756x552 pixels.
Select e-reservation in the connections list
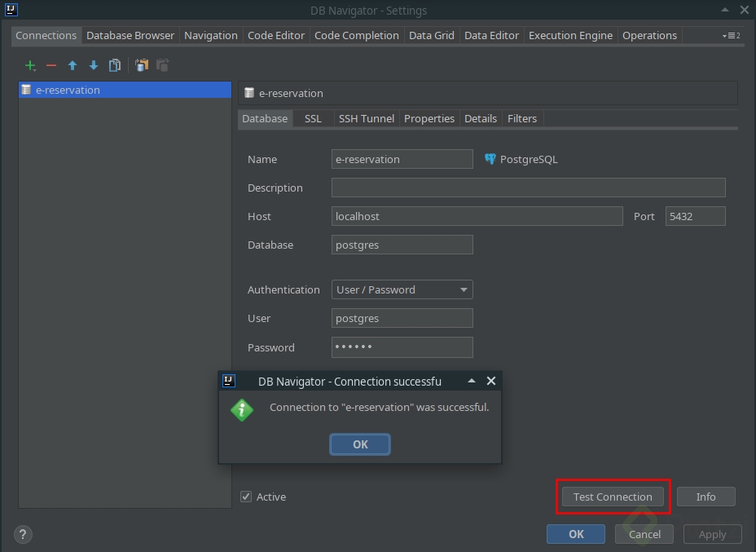click(x=125, y=90)
